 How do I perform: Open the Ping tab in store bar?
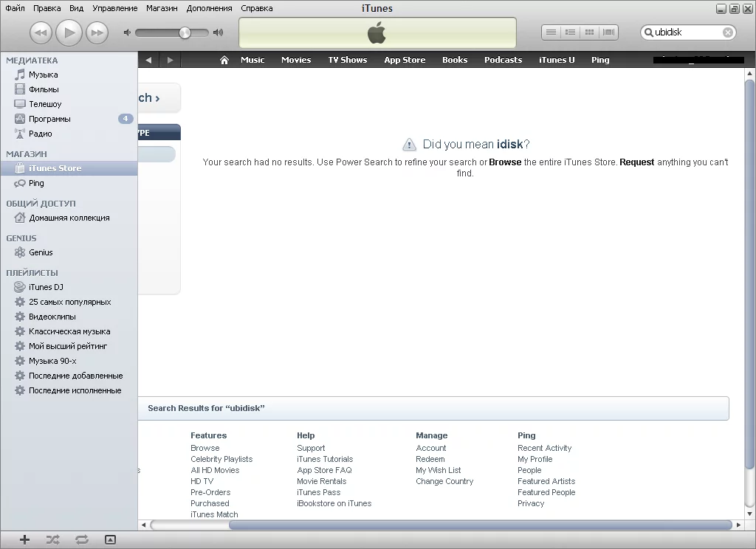click(x=600, y=60)
